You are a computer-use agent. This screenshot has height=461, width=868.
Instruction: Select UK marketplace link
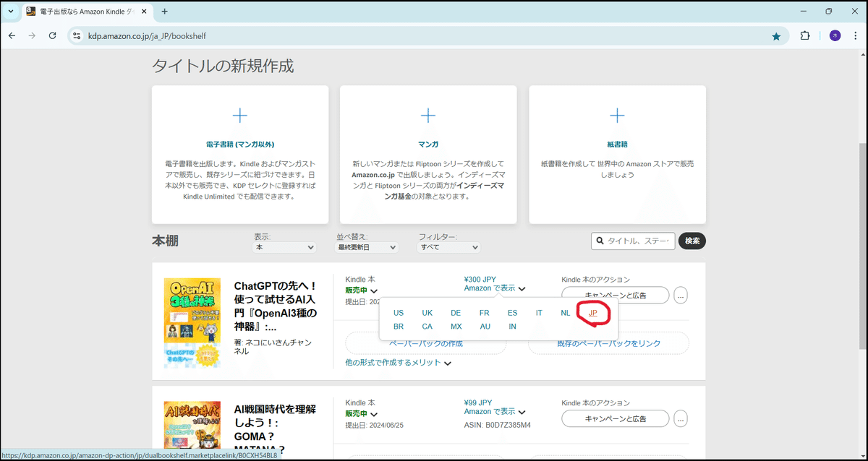coord(427,313)
